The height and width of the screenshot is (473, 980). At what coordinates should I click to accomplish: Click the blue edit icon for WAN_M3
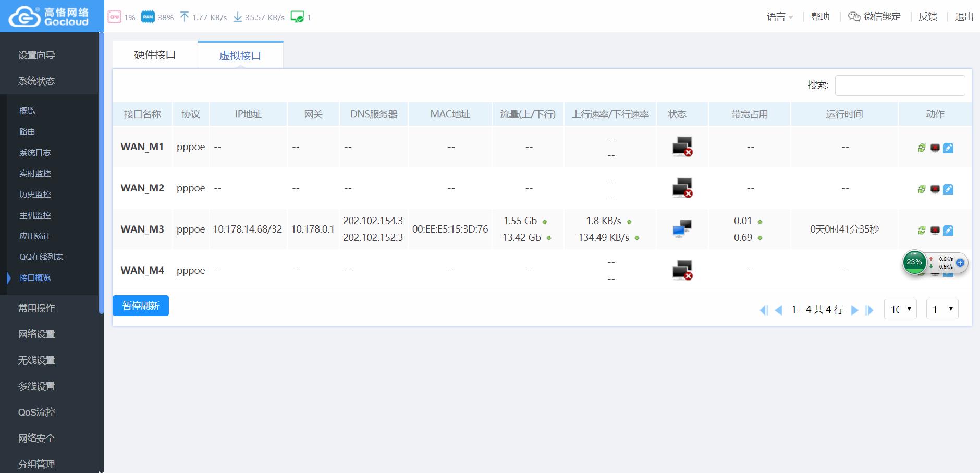point(948,231)
